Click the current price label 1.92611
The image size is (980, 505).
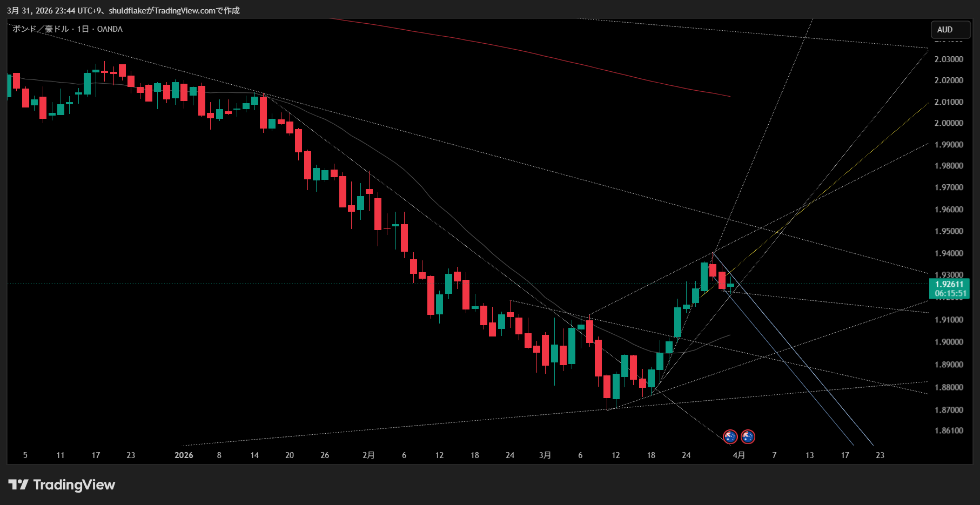coord(949,284)
